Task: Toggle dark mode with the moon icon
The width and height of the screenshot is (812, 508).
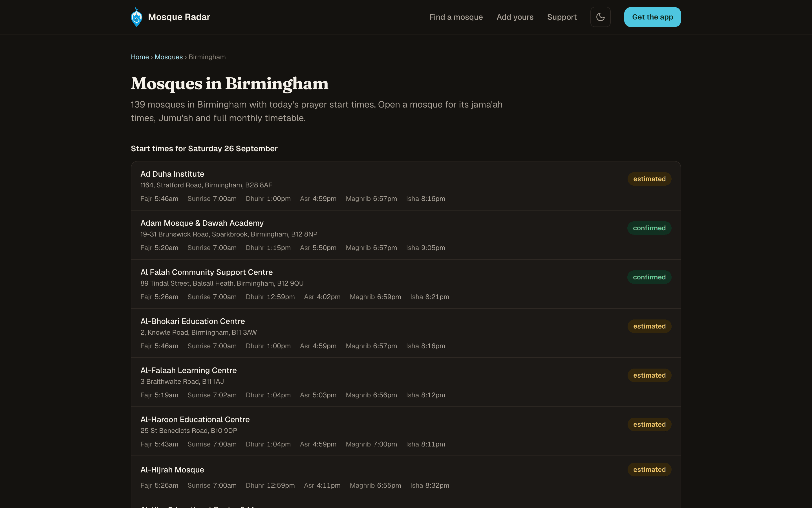Action: 600,17
